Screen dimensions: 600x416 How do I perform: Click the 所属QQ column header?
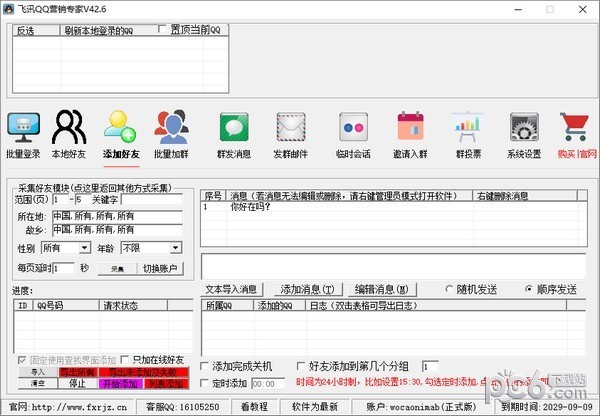coord(227,305)
